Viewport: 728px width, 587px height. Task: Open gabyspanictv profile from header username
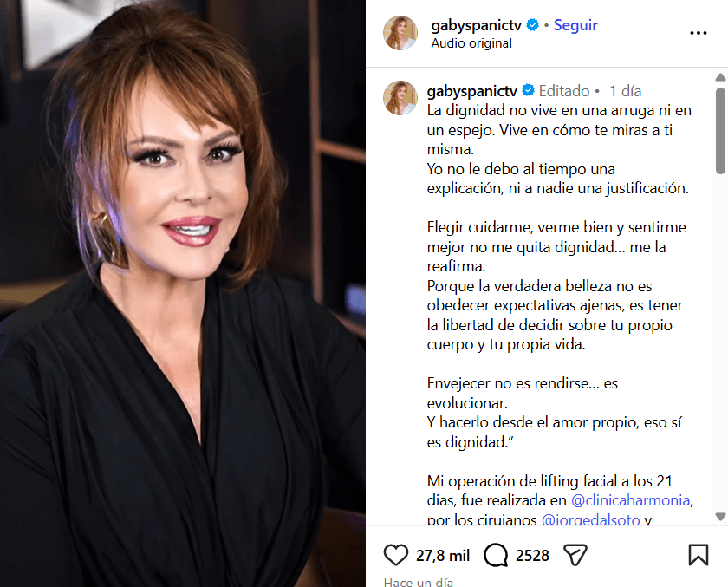(477, 25)
